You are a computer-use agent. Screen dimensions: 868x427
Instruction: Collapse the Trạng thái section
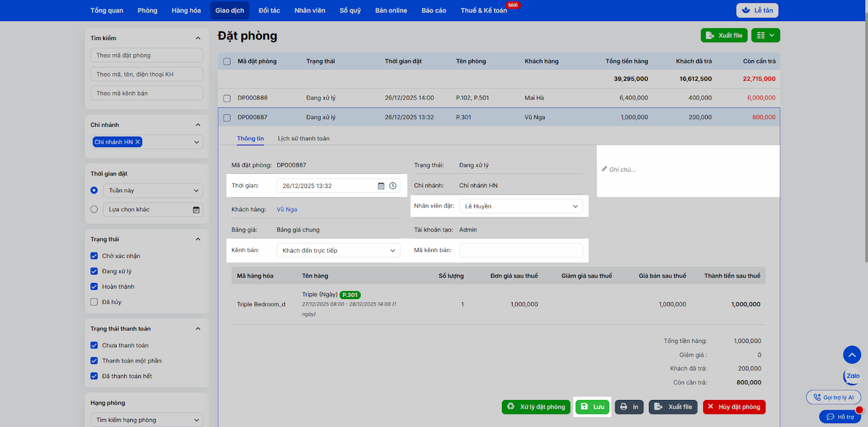198,239
